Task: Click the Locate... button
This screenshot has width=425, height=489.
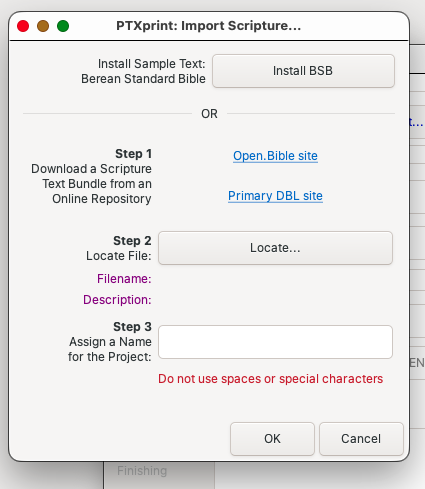Action: 275,248
